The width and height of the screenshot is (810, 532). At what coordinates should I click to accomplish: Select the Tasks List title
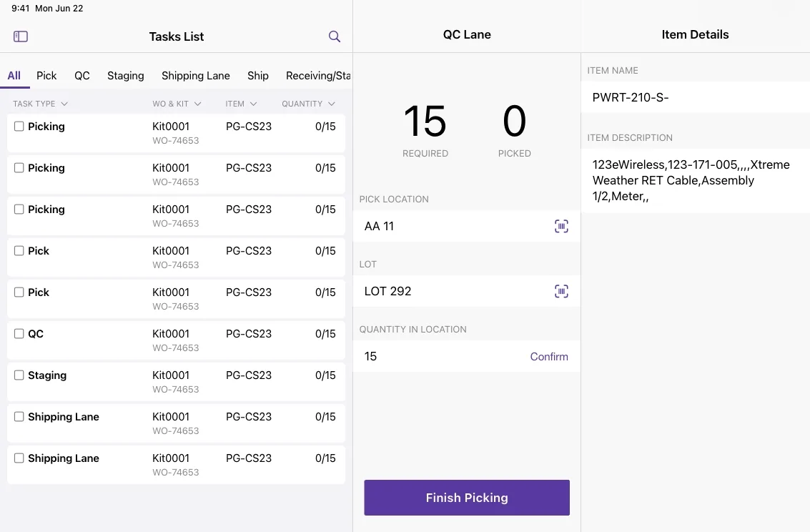tap(177, 36)
